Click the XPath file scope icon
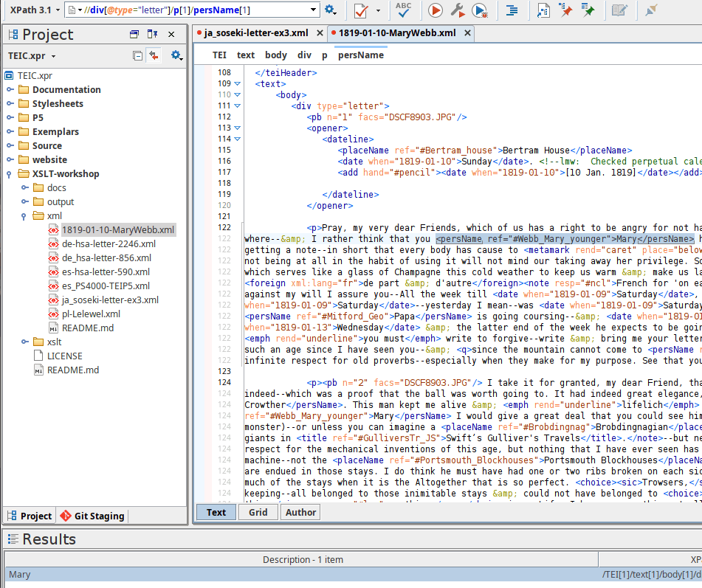 [74, 10]
